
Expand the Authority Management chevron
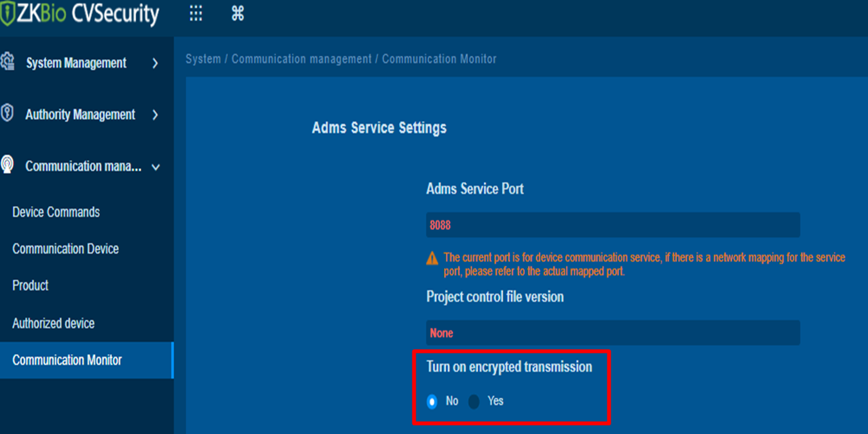coord(155,115)
